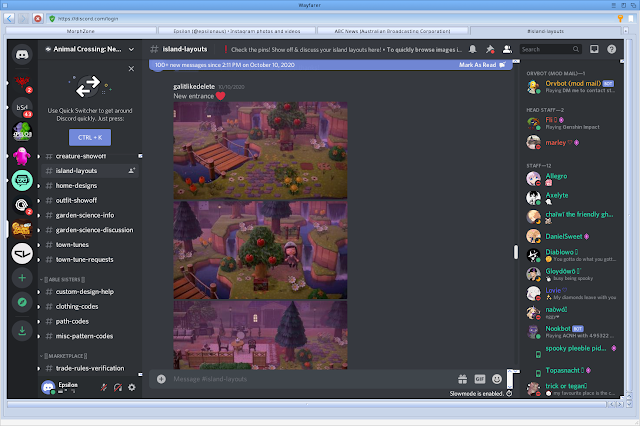Open member marley in list

(x=571, y=142)
